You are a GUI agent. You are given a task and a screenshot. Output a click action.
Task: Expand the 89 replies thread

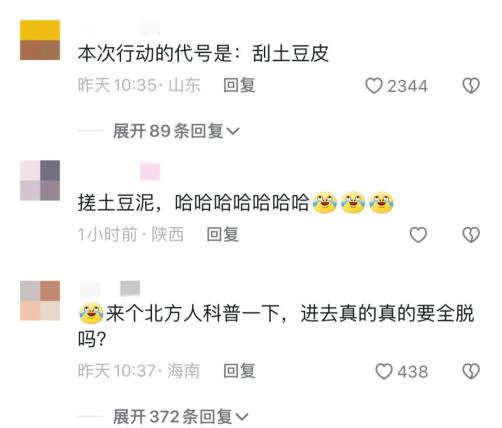click(176, 131)
